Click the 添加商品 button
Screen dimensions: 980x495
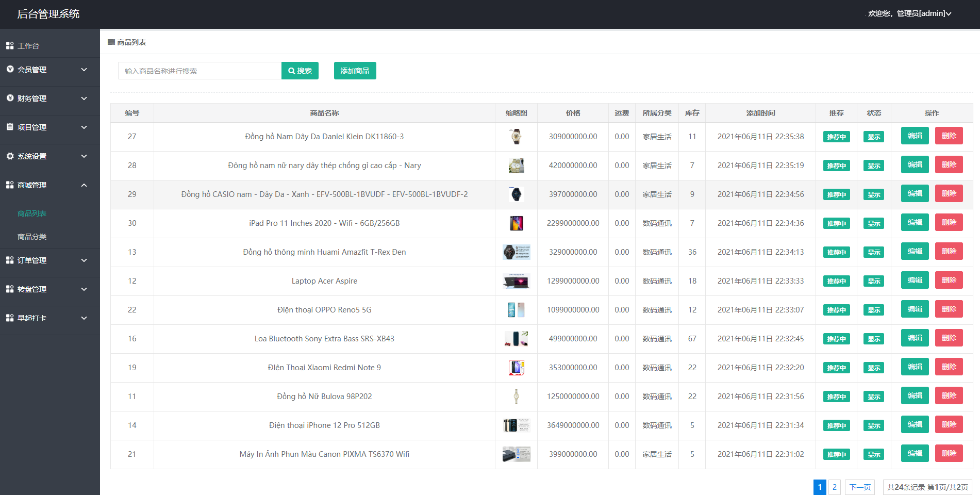[x=355, y=71]
